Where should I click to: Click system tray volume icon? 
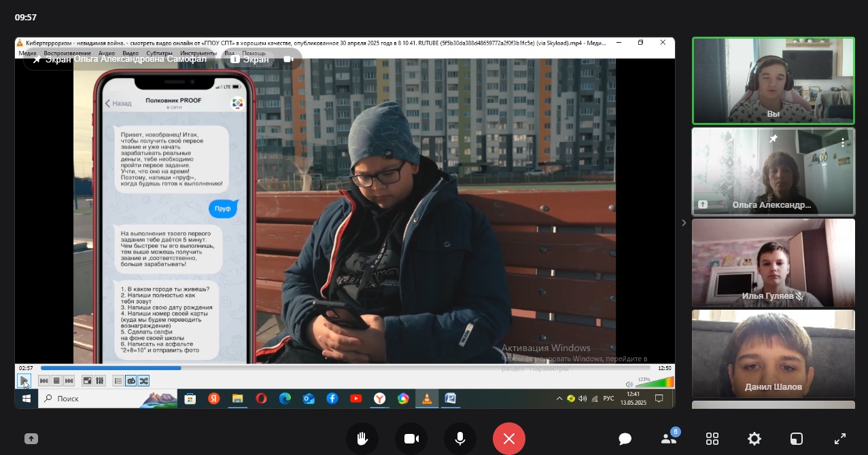[583, 399]
